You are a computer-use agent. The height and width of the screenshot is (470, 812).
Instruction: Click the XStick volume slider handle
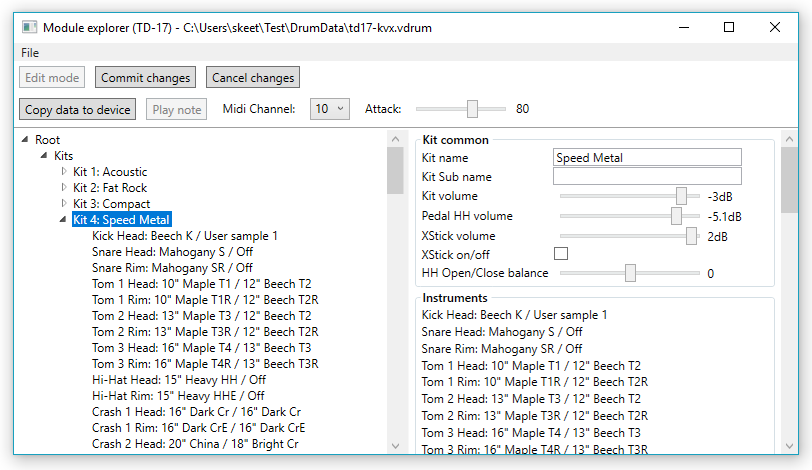pos(691,236)
